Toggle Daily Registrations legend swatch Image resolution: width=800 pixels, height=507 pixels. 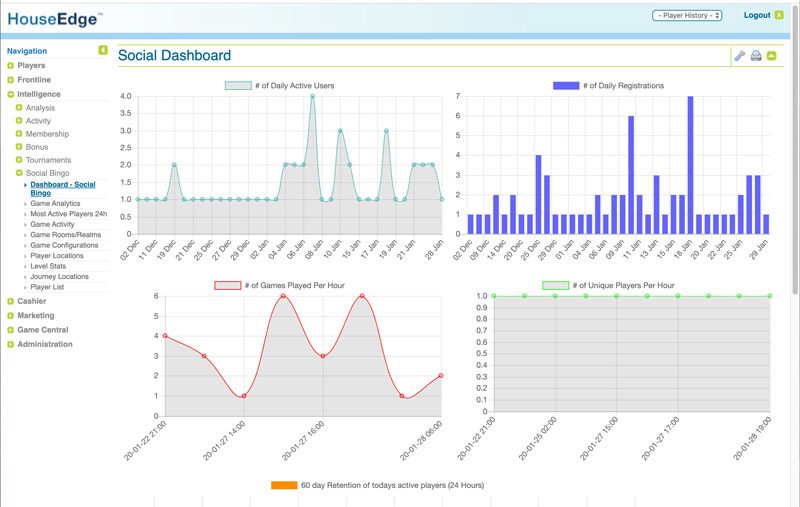[x=566, y=86]
